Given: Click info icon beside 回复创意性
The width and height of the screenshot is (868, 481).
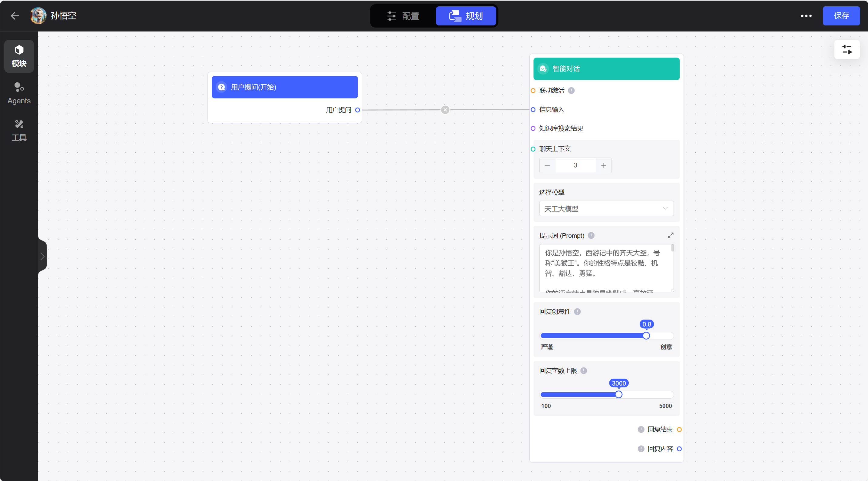Looking at the screenshot, I should [577, 311].
